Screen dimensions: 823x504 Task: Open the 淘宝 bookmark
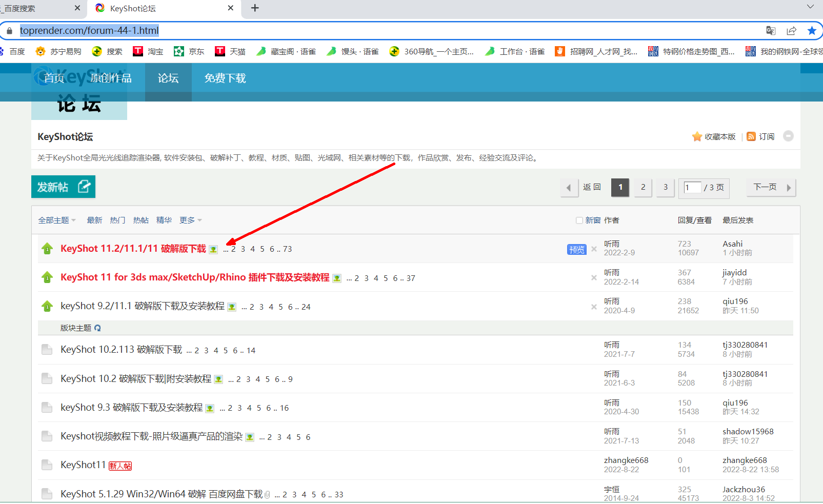click(x=148, y=51)
